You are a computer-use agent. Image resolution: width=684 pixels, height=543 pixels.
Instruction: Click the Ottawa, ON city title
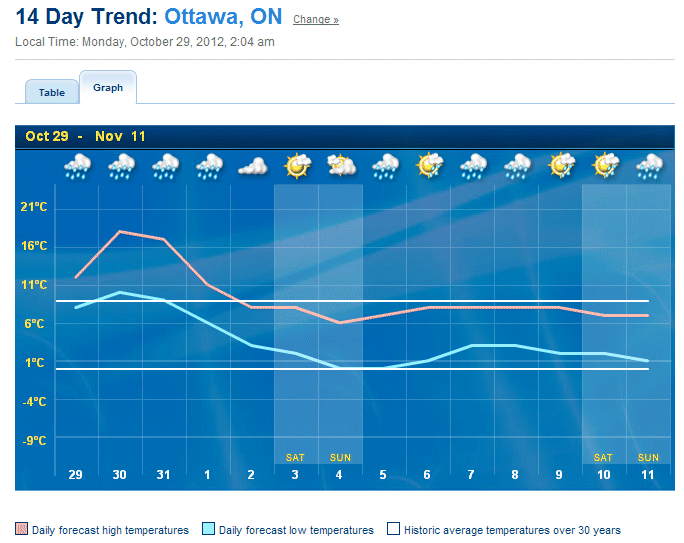click(223, 17)
